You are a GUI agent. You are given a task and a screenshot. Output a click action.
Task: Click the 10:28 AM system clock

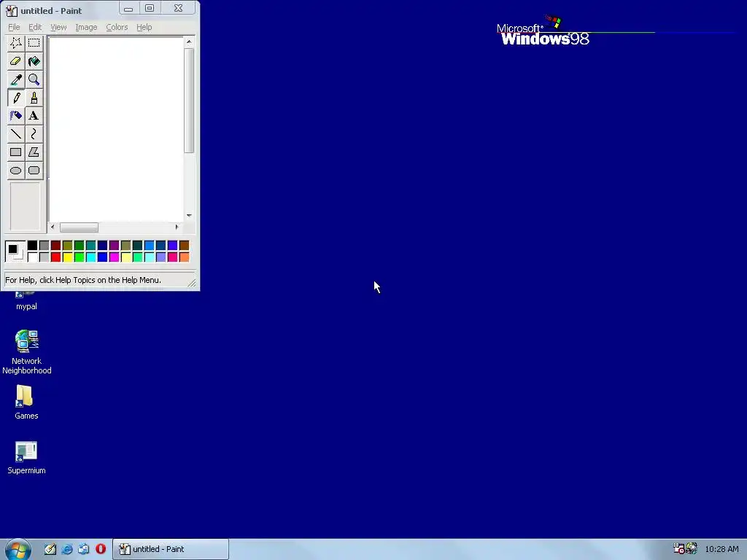pyautogui.click(x=721, y=549)
